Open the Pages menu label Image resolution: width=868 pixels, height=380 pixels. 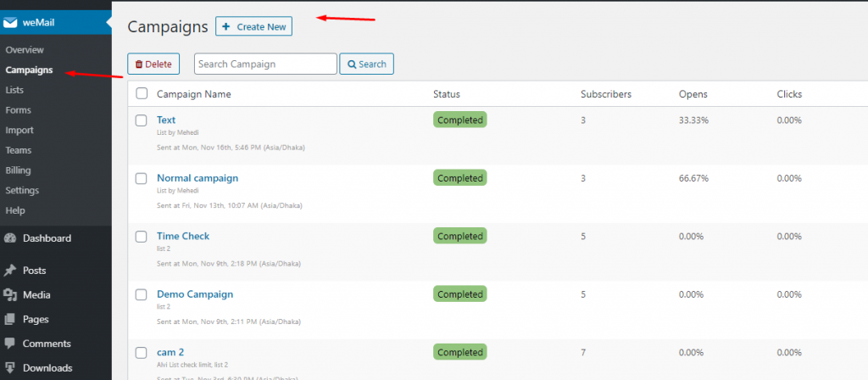pos(36,319)
